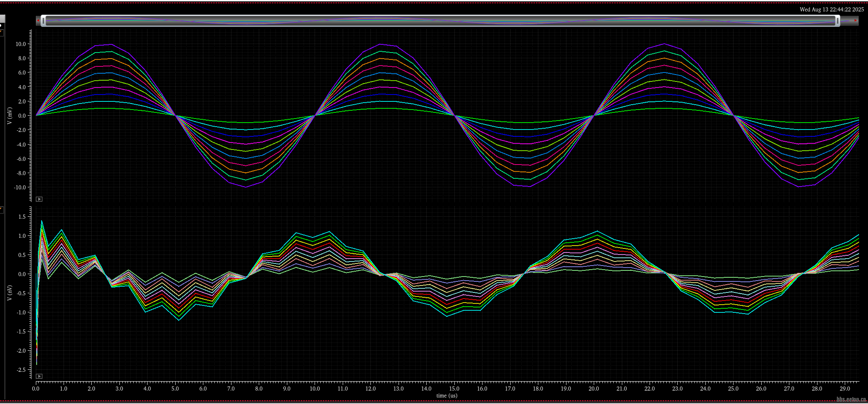Click the -8.0 tick label on the mV axis
The height and width of the screenshot is (404, 868).
coord(20,173)
